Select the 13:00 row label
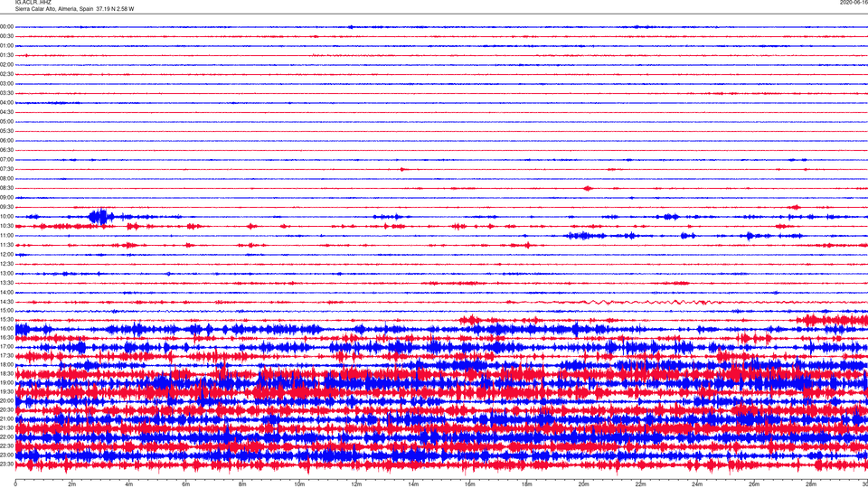 coord(6,273)
